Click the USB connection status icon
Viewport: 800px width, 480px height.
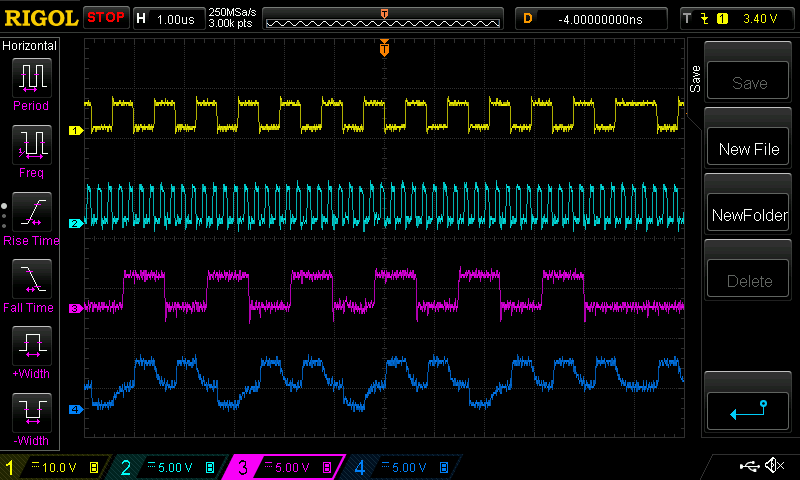pyautogui.click(x=749, y=466)
